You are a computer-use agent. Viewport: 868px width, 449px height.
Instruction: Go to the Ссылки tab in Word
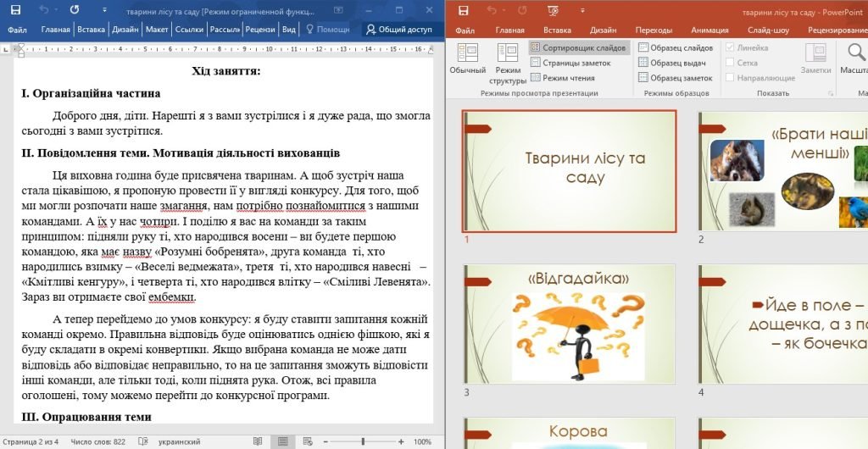[189, 30]
